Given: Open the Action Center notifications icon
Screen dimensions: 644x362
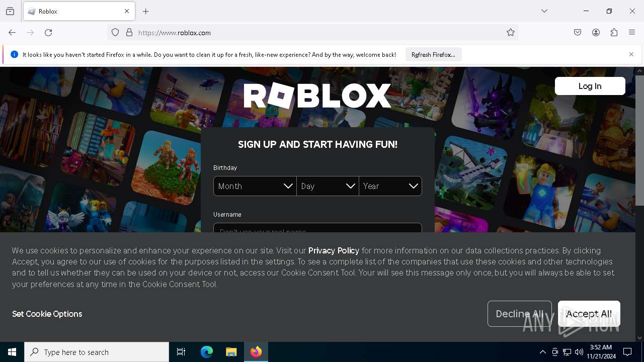Looking at the screenshot, I should [x=627, y=352].
